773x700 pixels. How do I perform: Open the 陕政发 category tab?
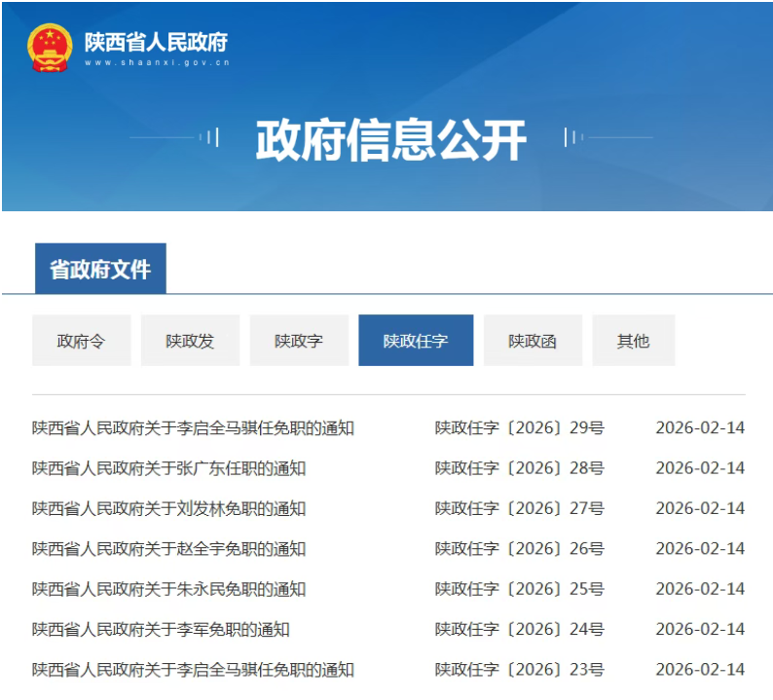point(190,341)
